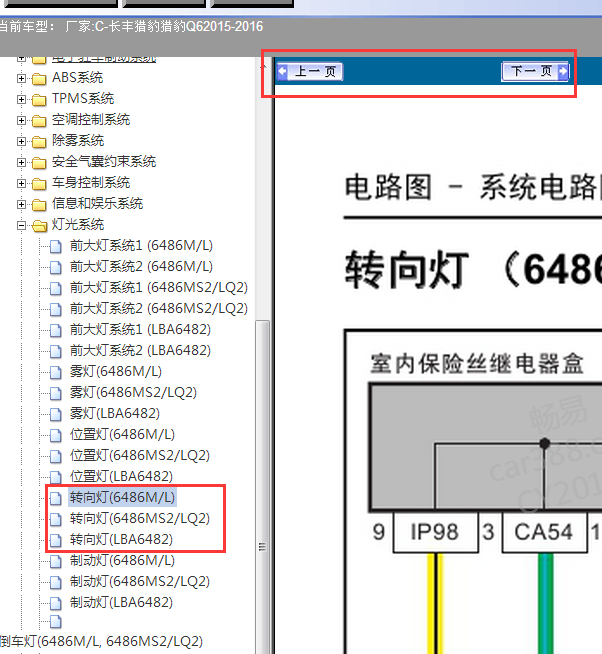Screen dimensions: 602x654
Task: Select 灯光系统 tree entry
Action: 78,225
